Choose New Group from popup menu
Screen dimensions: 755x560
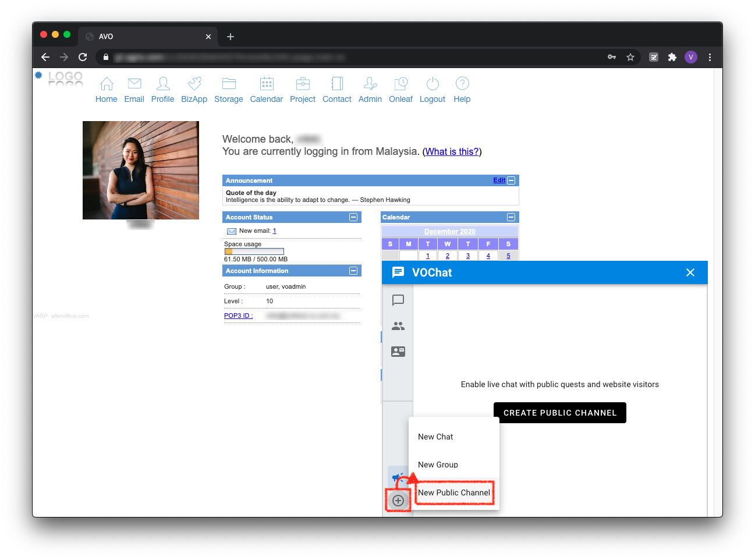[x=438, y=465]
